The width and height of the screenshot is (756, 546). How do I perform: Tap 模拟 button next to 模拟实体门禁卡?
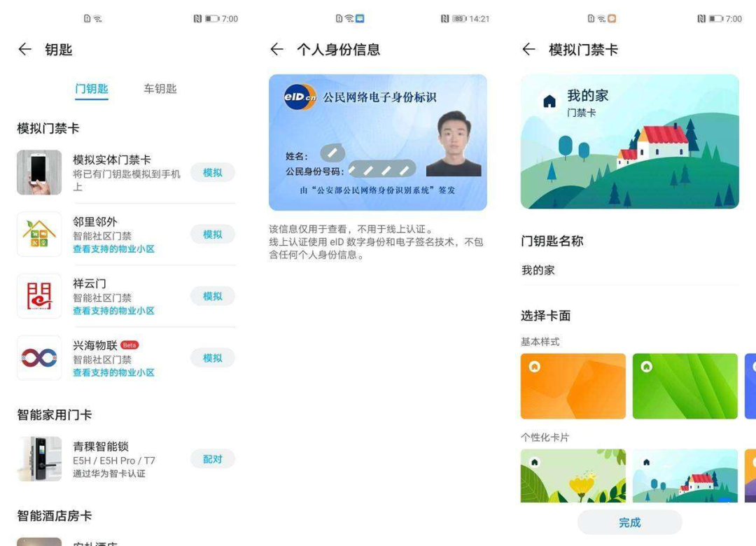213,172
